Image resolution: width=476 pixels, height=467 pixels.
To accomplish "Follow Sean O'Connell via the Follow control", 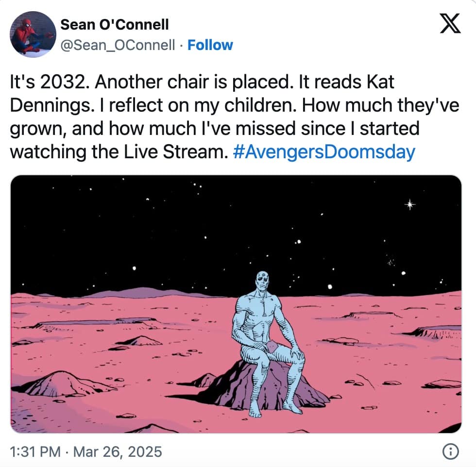I will click(210, 45).
